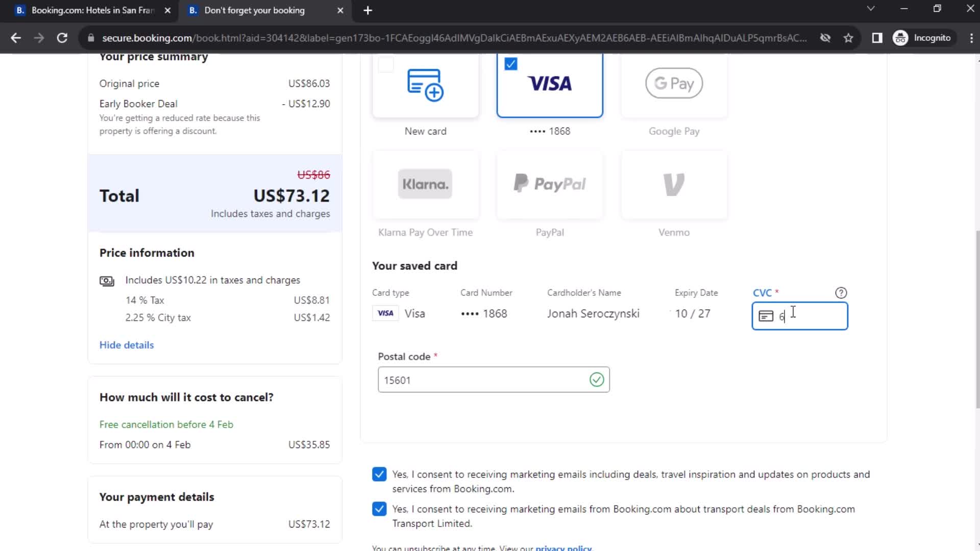Close the Hotels in San Francisco tab
This screenshot has width=980, height=551.
[x=167, y=10]
